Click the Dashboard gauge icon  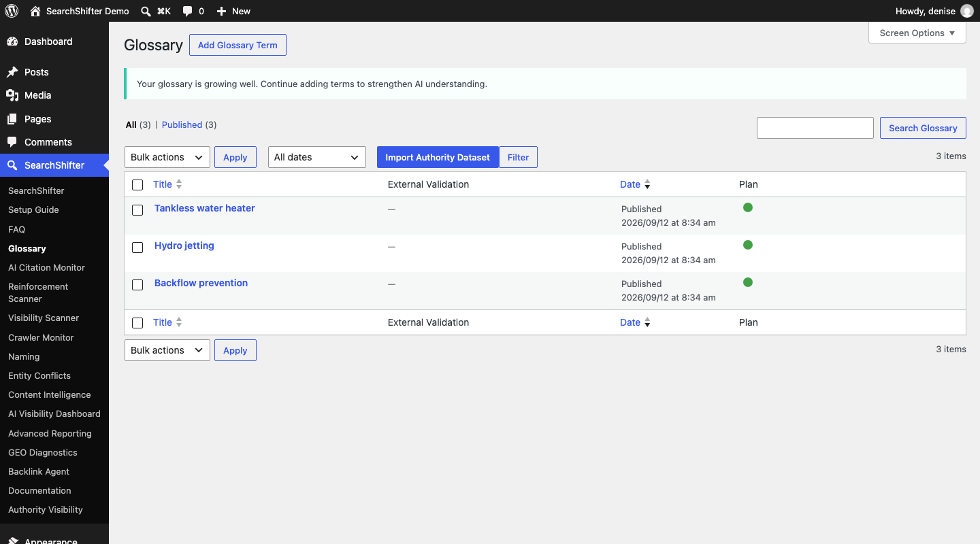(x=12, y=41)
